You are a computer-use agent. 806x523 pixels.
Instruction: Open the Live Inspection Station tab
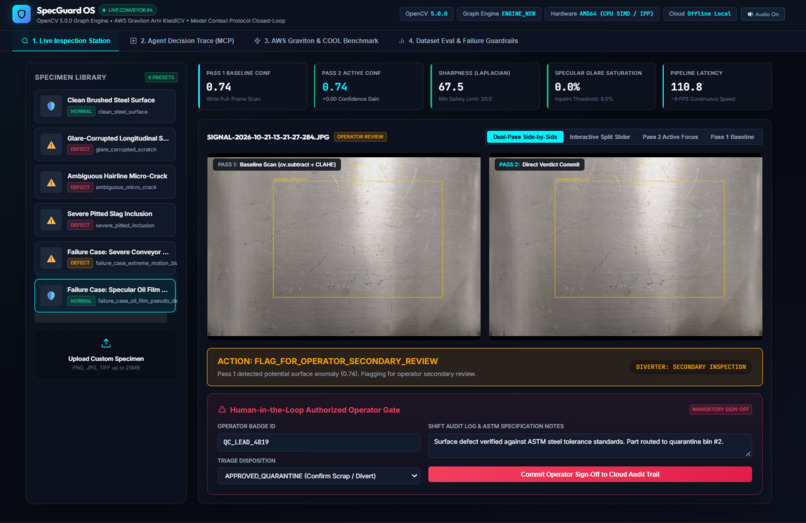click(x=66, y=41)
